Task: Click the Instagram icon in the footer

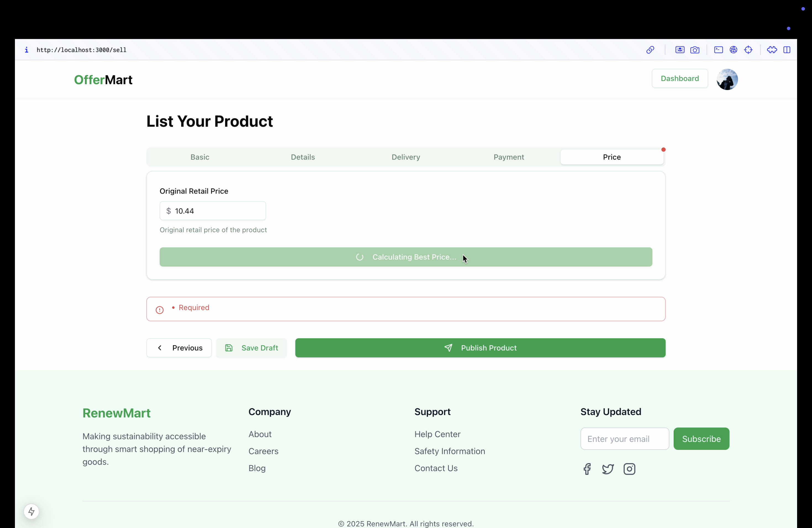Action: click(x=629, y=469)
